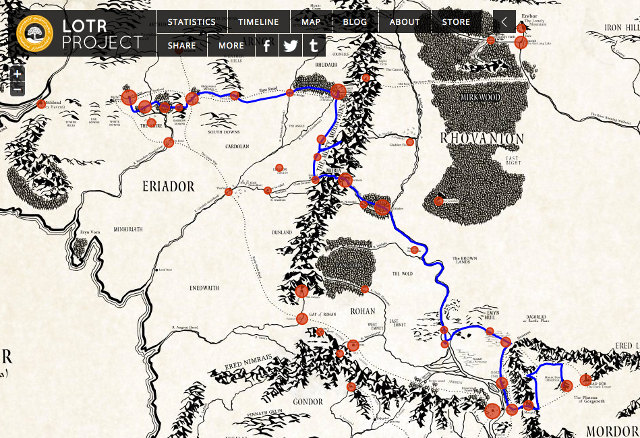Share on Facebook via the f icon

pos(267,45)
